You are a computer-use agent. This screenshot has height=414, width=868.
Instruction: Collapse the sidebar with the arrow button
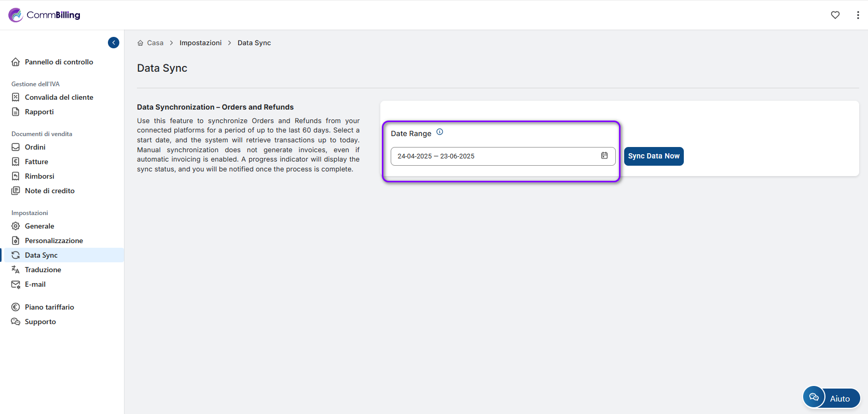[x=114, y=43]
